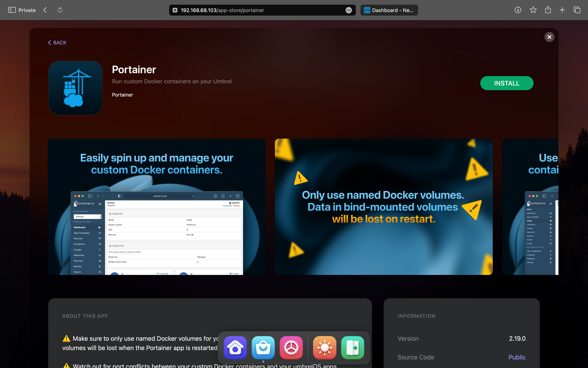Toggle the browser sidebar icon
The image size is (588, 368).
(12, 10)
